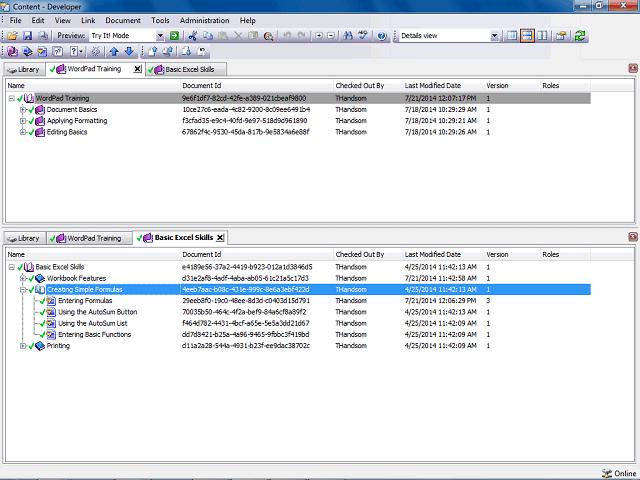Open the Edit menu
This screenshot has height=480, width=640.
click(38, 20)
